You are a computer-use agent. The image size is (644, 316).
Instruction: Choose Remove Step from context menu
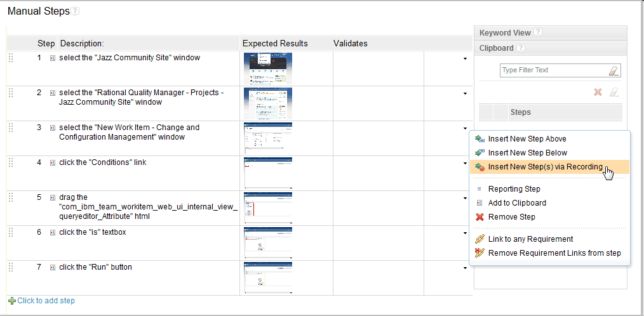pyautogui.click(x=549, y=216)
